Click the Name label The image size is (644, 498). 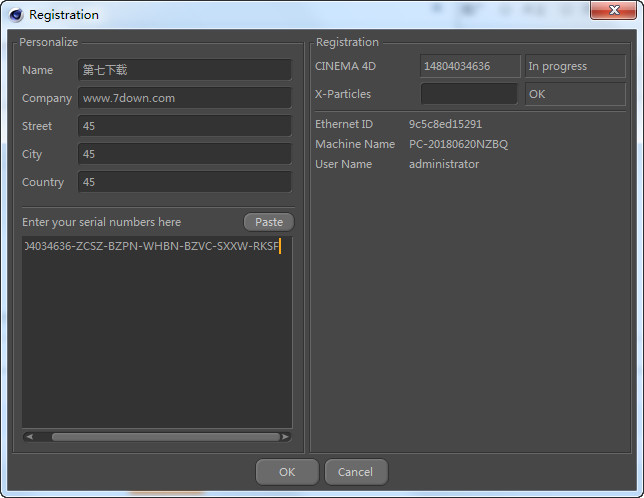tap(37, 70)
